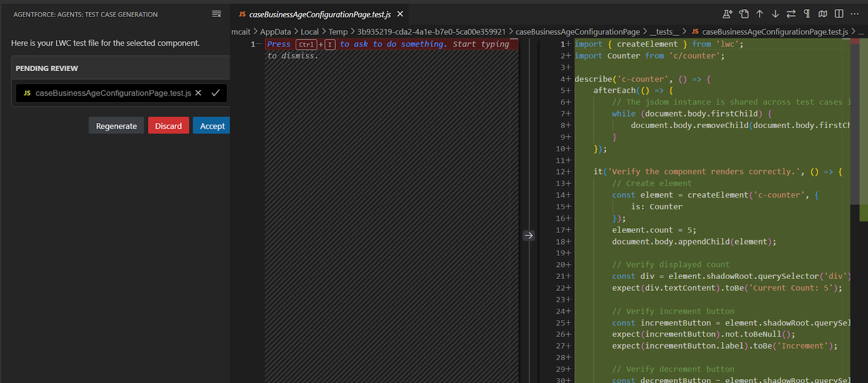Click the Ctrl key hint in the left diff pane
This screenshot has height=383, width=868.
[x=306, y=44]
